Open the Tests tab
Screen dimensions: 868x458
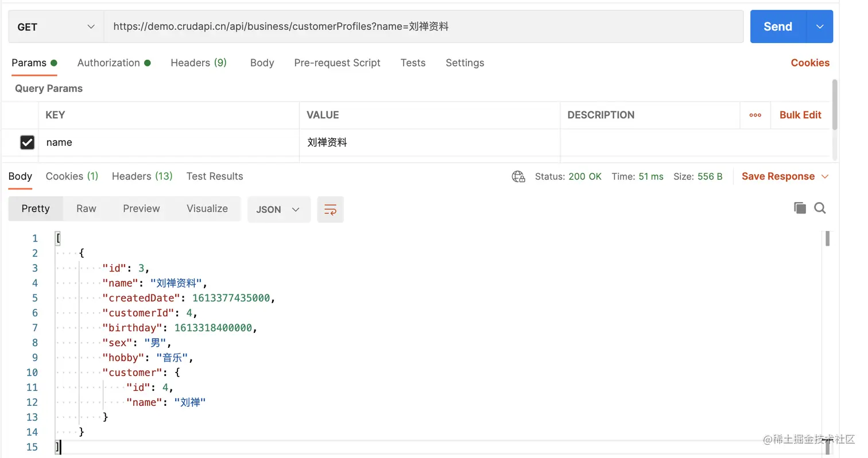(x=413, y=63)
